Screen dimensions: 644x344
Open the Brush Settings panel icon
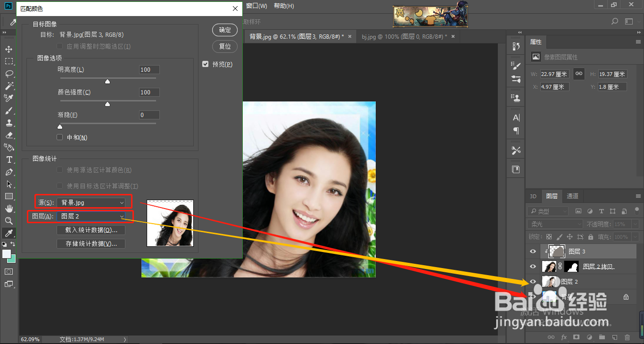(516, 66)
